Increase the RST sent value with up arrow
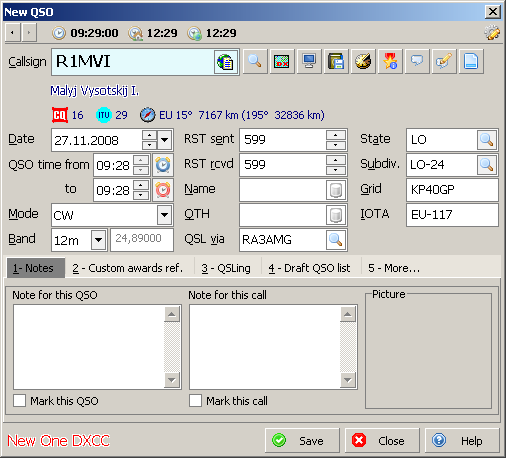This screenshot has height=458, width=506. (x=336, y=135)
